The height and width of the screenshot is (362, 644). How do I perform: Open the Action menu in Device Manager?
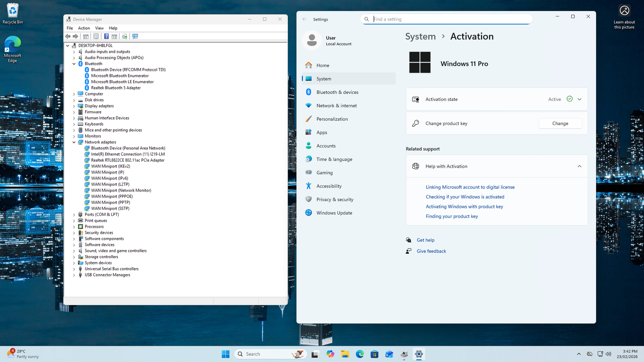coord(84,28)
